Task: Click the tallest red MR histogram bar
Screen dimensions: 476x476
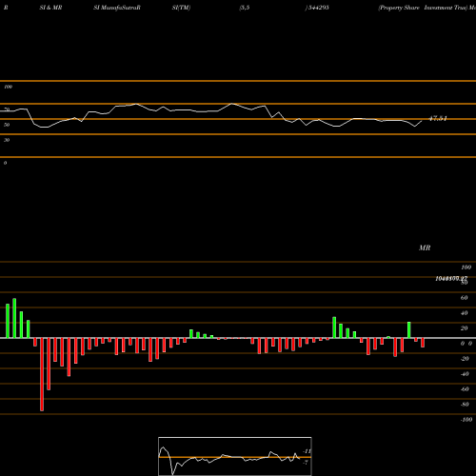Action: (x=42, y=374)
